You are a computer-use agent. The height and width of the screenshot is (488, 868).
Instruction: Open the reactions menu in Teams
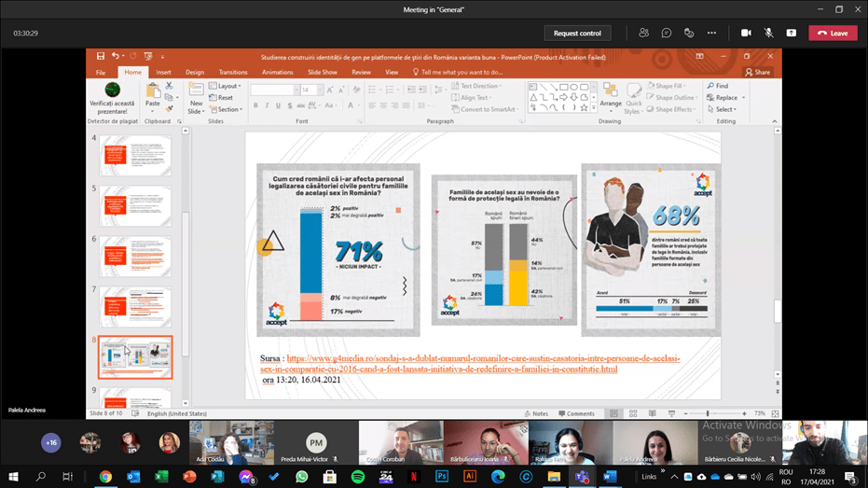(690, 33)
